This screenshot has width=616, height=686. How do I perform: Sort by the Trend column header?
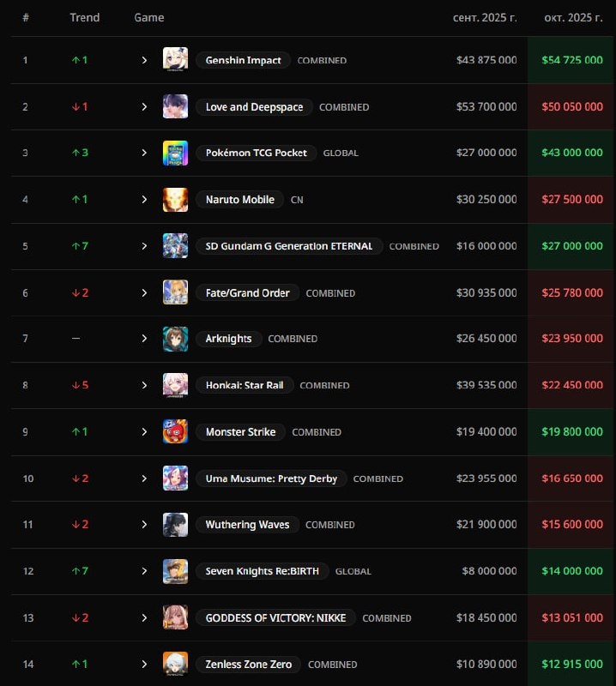(84, 17)
